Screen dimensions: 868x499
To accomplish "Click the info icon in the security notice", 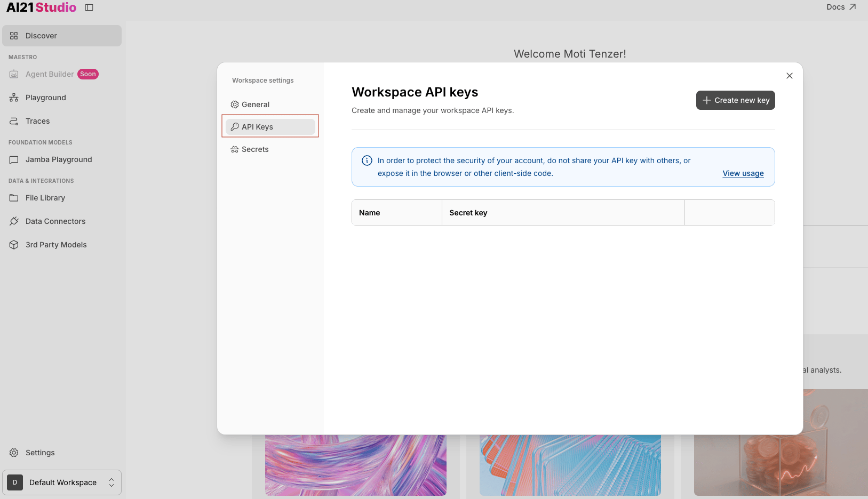I will coord(367,160).
